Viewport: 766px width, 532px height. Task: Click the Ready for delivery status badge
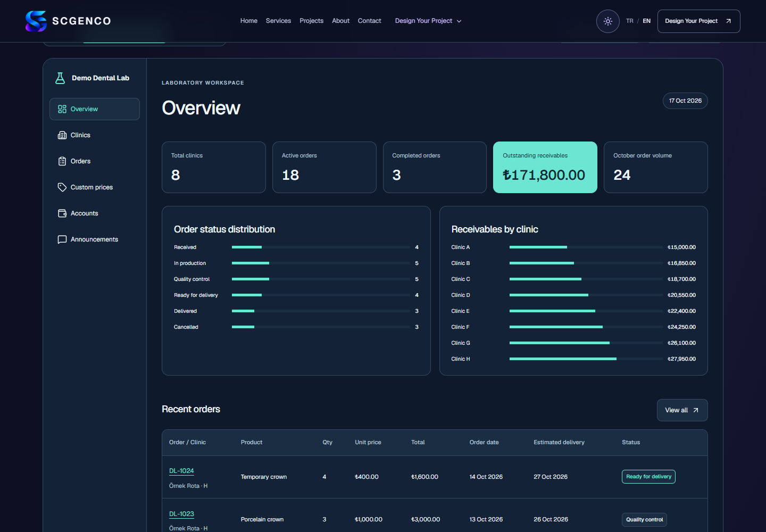pos(648,477)
